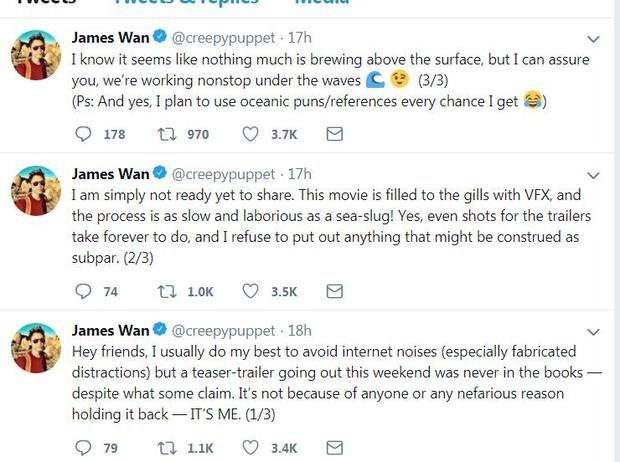Like the (3/3) under the waves tweet
Image resolution: width=620 pixels, height=462 pixels.
pos(250,134)
